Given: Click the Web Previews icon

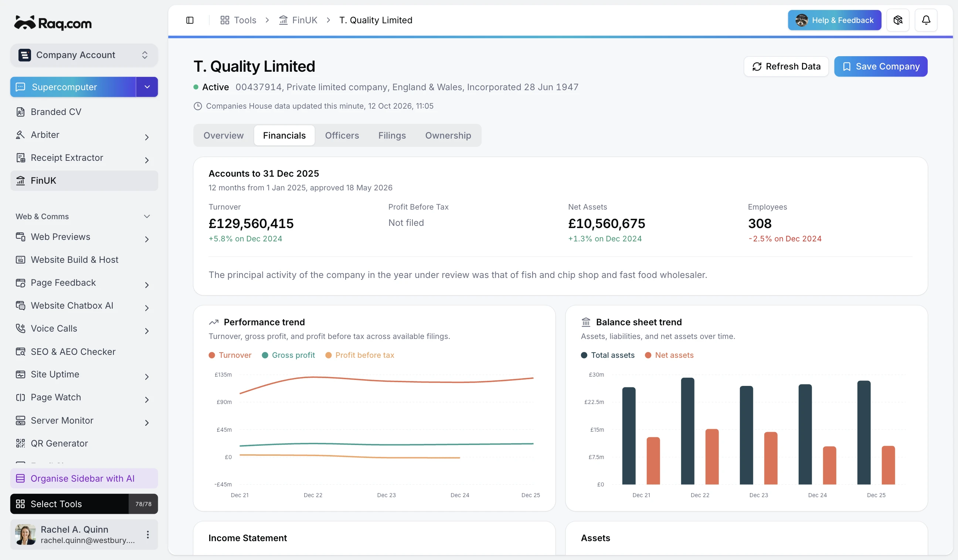Looking at the screenshot, I should 21,237.
